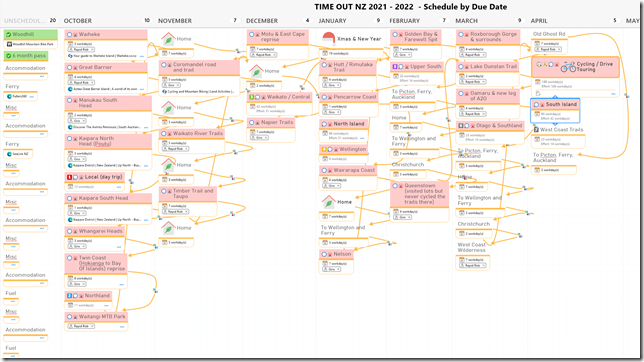
Task: Open the Rapid Rob dropdown on Waikato River Trails
Action: coord(175,149)
